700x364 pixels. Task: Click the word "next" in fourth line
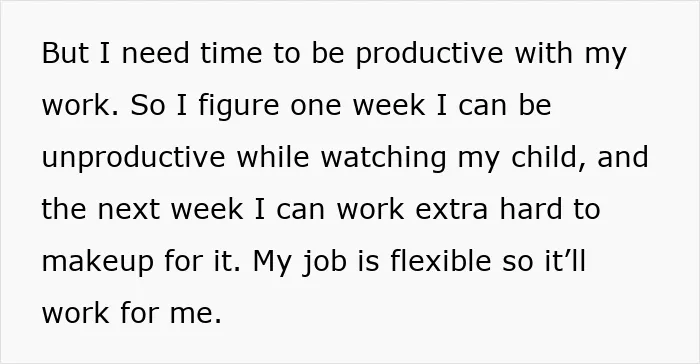[129, 209]
